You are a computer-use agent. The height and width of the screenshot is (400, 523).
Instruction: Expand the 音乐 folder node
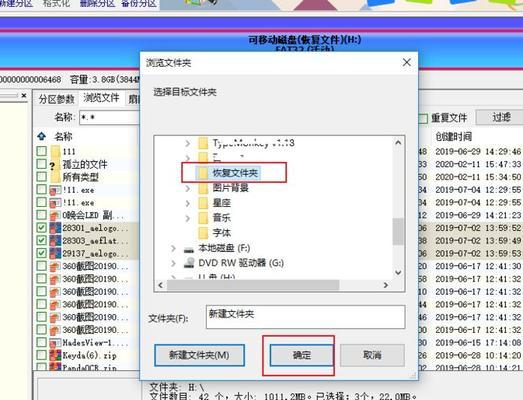click(x=188, y=218)
